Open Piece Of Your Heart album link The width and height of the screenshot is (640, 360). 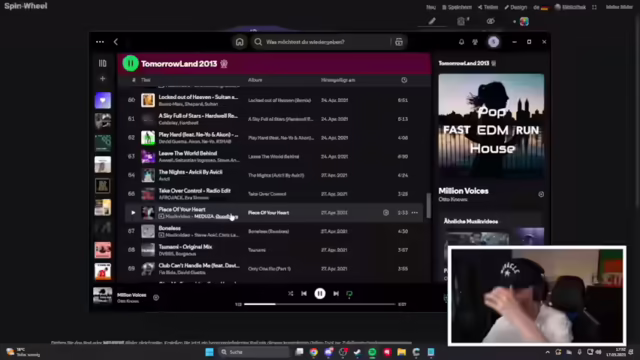pyautogui.click(x=269, y=213)
